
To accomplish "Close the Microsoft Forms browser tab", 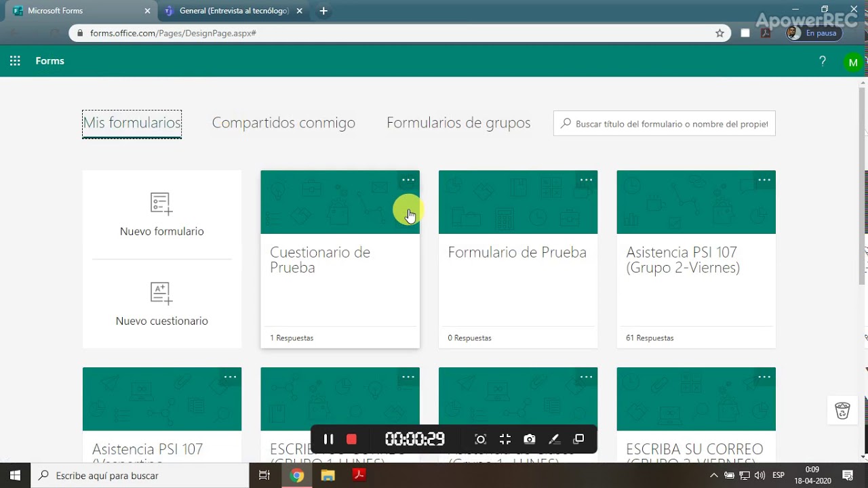I will tap(148, 11).
